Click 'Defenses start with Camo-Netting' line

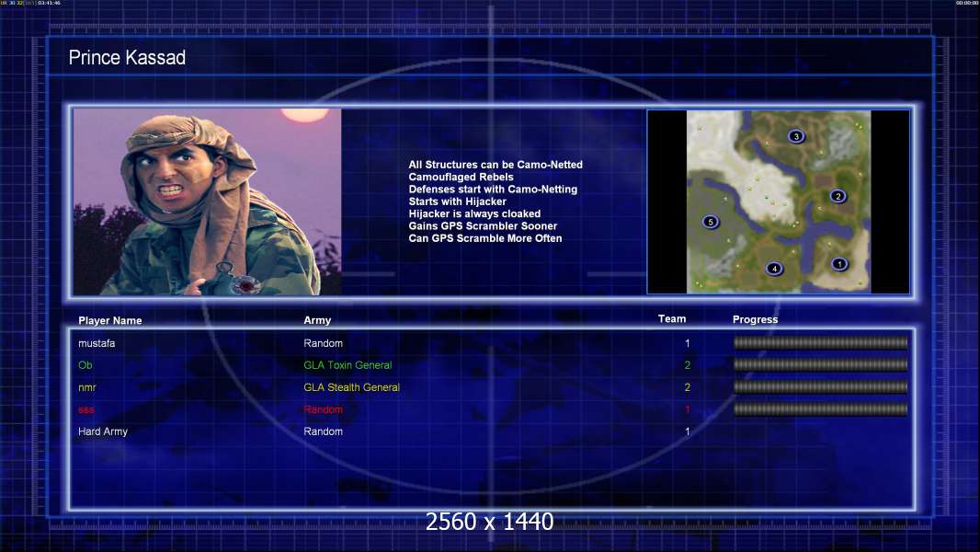(493, 189)
